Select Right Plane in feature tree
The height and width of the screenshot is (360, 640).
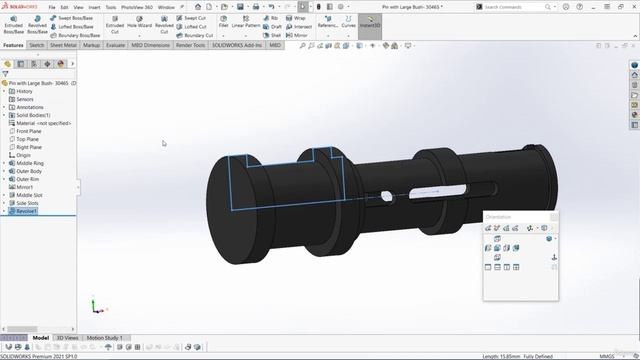25,147
